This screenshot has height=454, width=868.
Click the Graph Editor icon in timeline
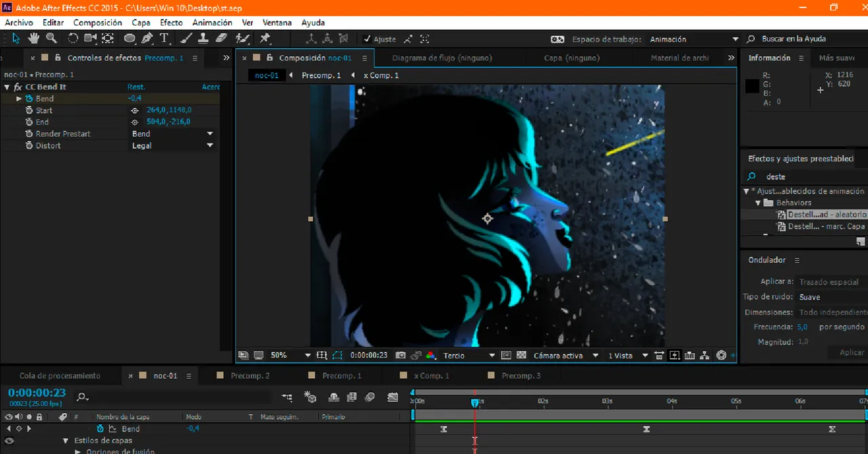[393, 397]
